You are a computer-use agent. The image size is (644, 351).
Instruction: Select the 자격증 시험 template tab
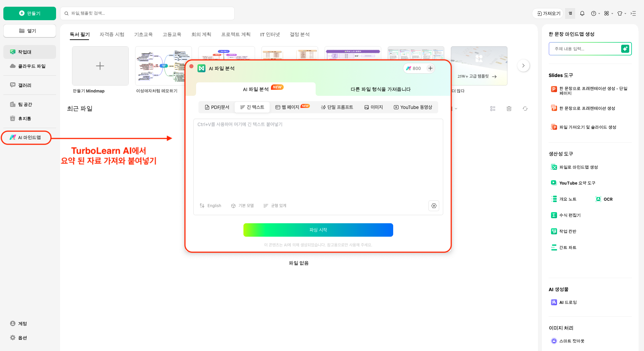(112, 34)
